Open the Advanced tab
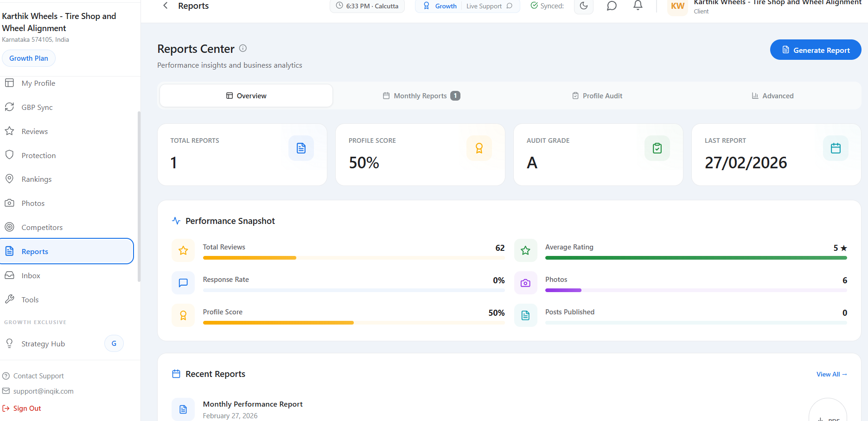This screenshot has height=421, width=868. point(772,96)
